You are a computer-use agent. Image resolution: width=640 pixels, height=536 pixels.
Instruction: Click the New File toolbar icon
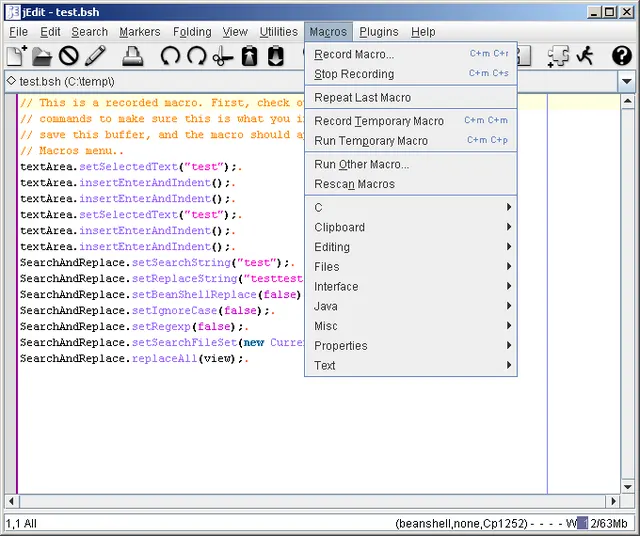pyautogui.click(x=16, y=56)
